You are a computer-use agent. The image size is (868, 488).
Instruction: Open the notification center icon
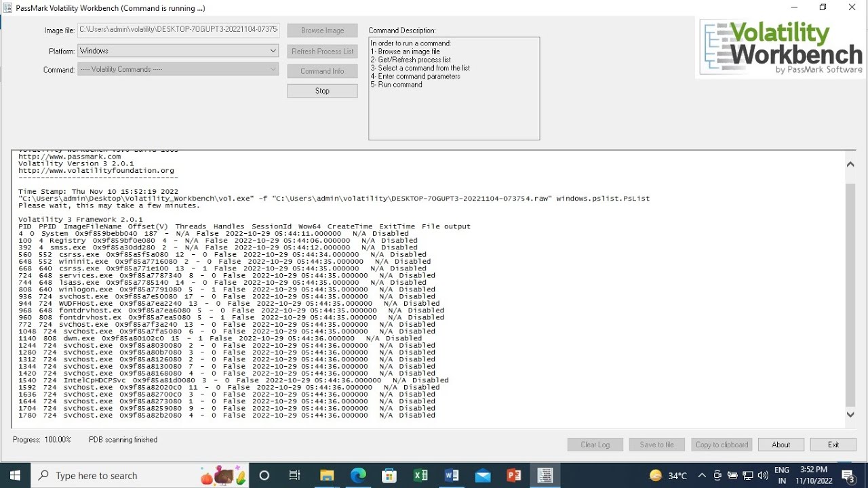pos(848,476)
